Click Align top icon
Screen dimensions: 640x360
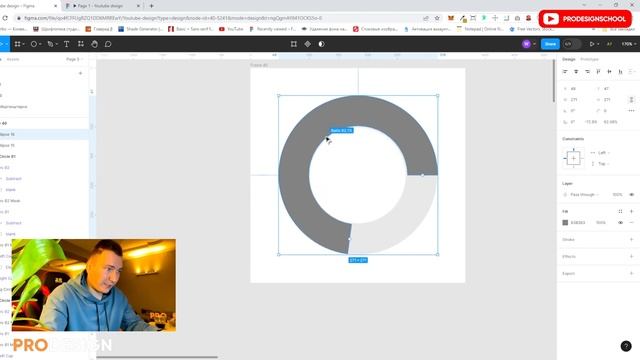coord(598,72)
